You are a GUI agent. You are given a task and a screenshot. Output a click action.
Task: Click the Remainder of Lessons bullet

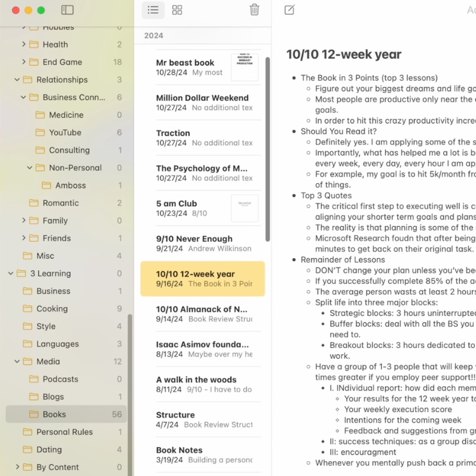pos(343,259)
